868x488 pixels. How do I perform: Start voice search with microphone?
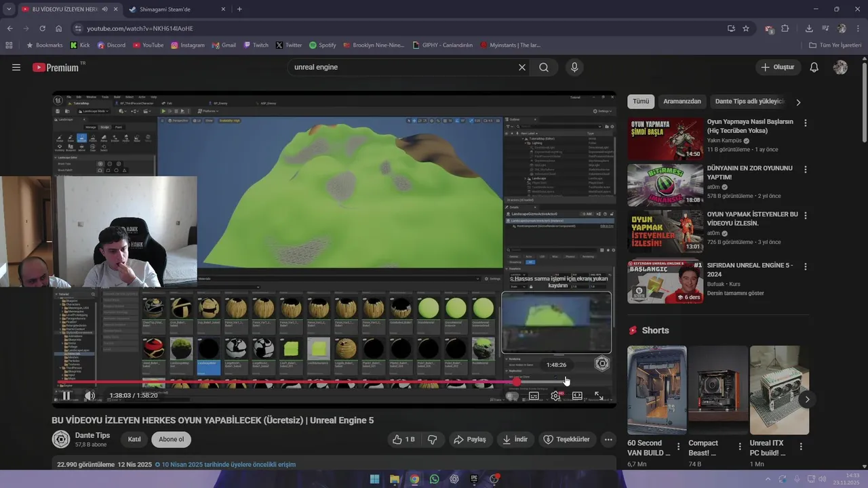point(574,67)
